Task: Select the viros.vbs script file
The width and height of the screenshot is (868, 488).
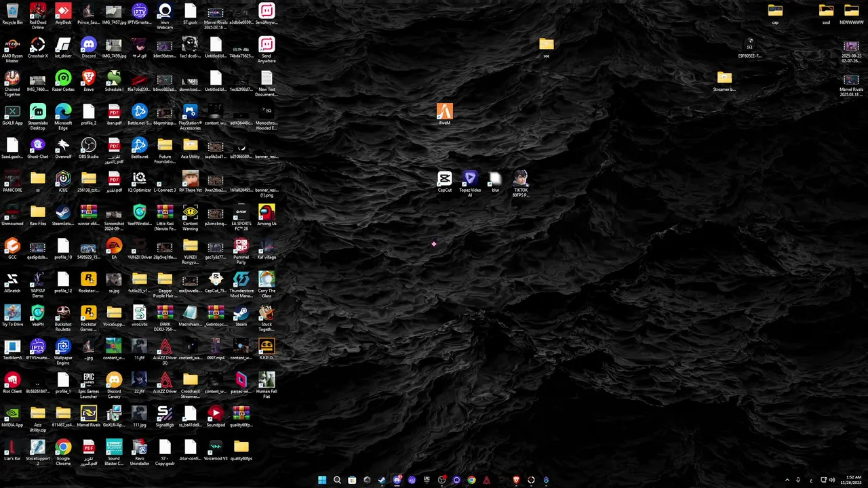Action: coord(140,316)
